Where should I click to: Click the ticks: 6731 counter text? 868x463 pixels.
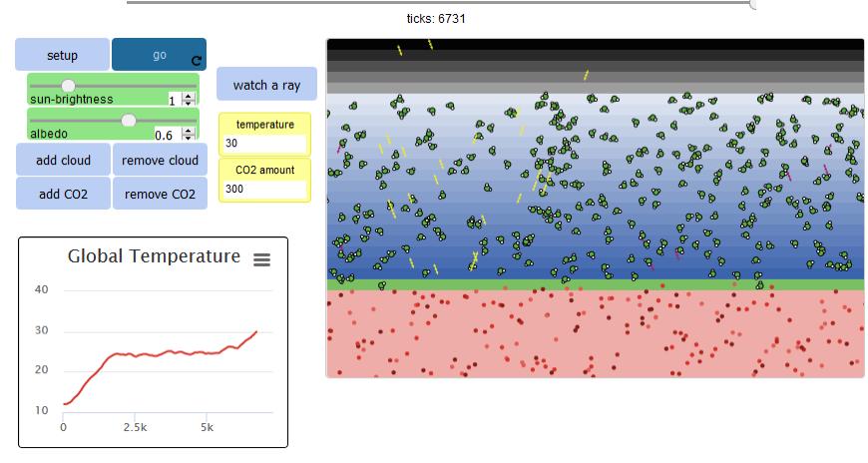click(x=436, y=18)
